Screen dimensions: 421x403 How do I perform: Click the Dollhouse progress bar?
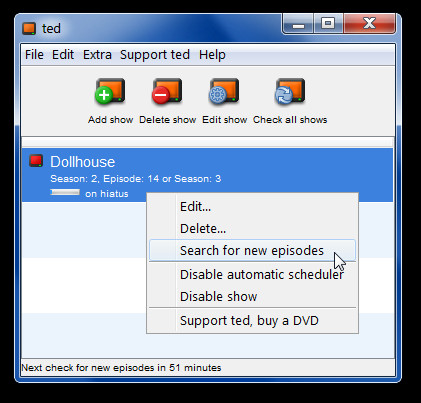click(65, 192)
